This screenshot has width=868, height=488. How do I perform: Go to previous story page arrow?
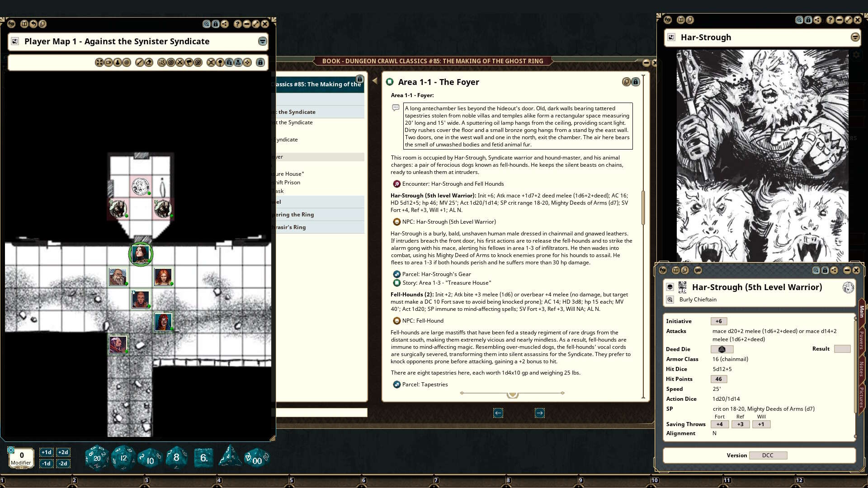(x=498, y=413)
